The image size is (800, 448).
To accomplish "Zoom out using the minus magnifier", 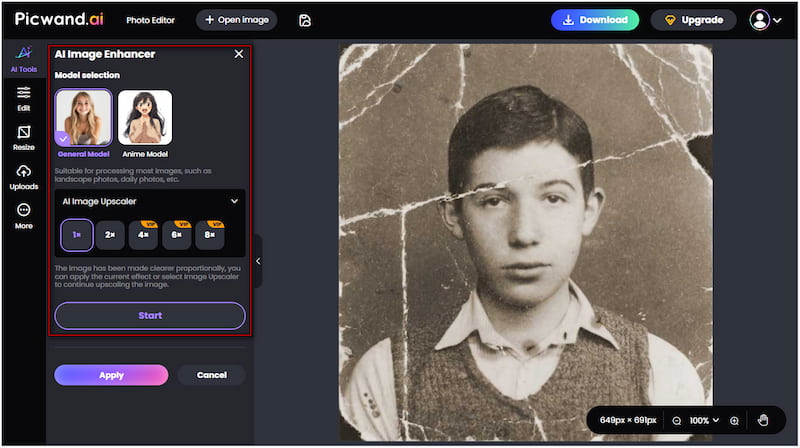I will tap(677, 421).
